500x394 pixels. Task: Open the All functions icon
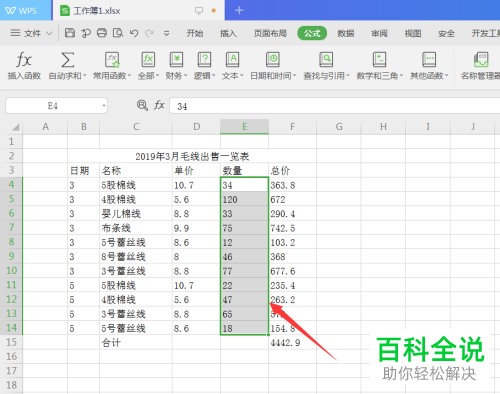148,60
